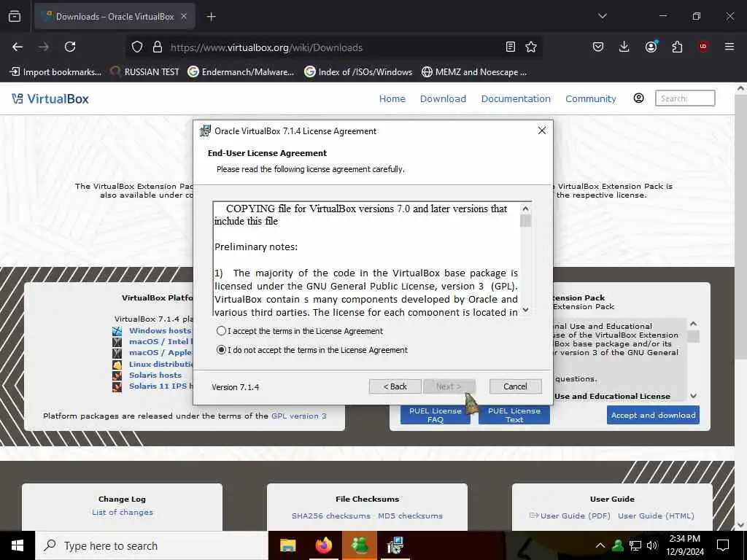Click the license text scrollbar thumb
This screenshot has width=747, height=560.
525,221
